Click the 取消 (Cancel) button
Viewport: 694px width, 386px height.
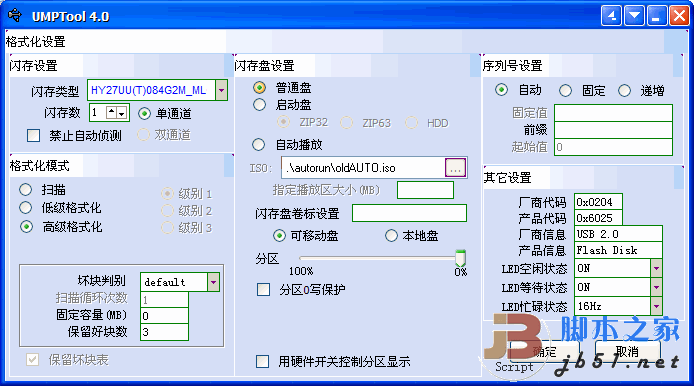(x=627, y=352)
